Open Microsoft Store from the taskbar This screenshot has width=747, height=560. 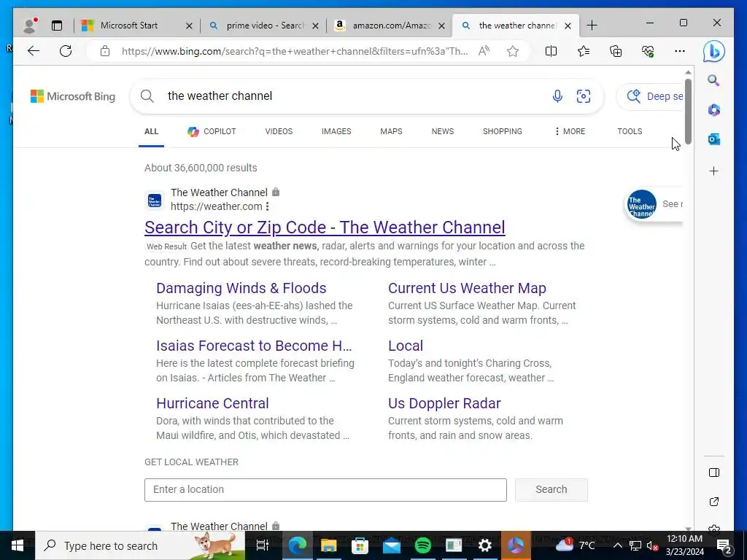pos(360,545)
